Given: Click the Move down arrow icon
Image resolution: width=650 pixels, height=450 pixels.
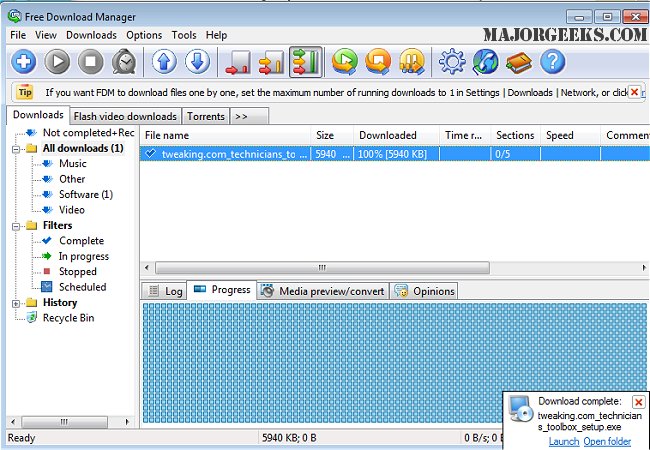Looking at the screenshot, I should click(197, 62).
